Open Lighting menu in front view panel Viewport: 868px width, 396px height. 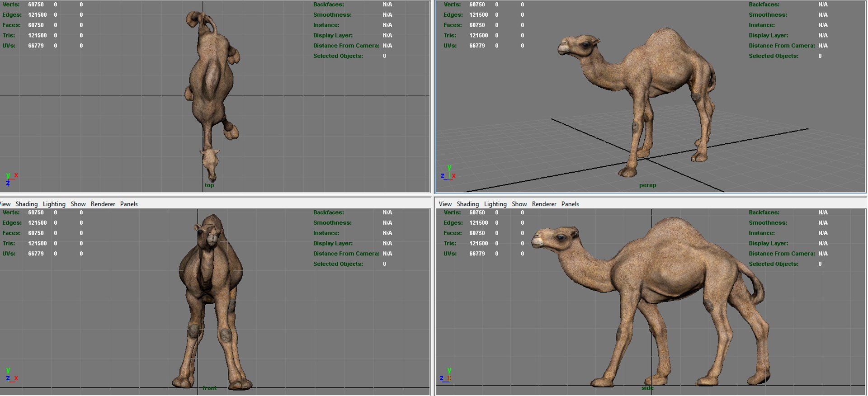[54, 204]
